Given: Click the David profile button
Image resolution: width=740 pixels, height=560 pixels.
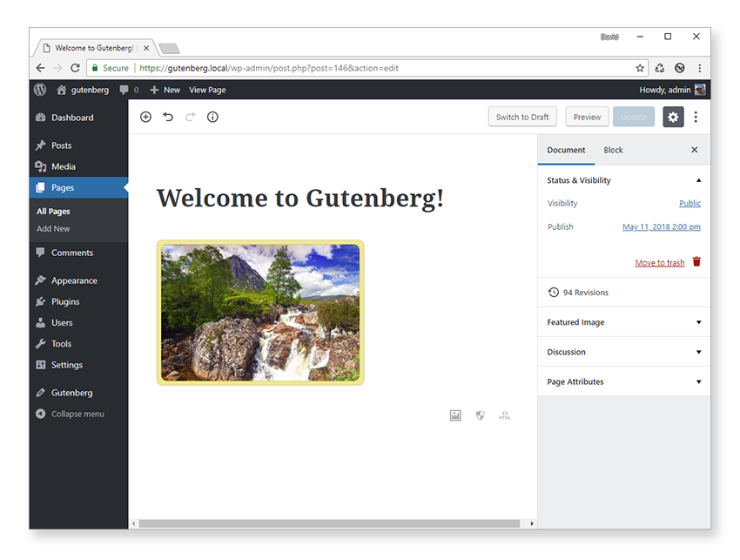Looking at the screenshot, I should (609, 37).
